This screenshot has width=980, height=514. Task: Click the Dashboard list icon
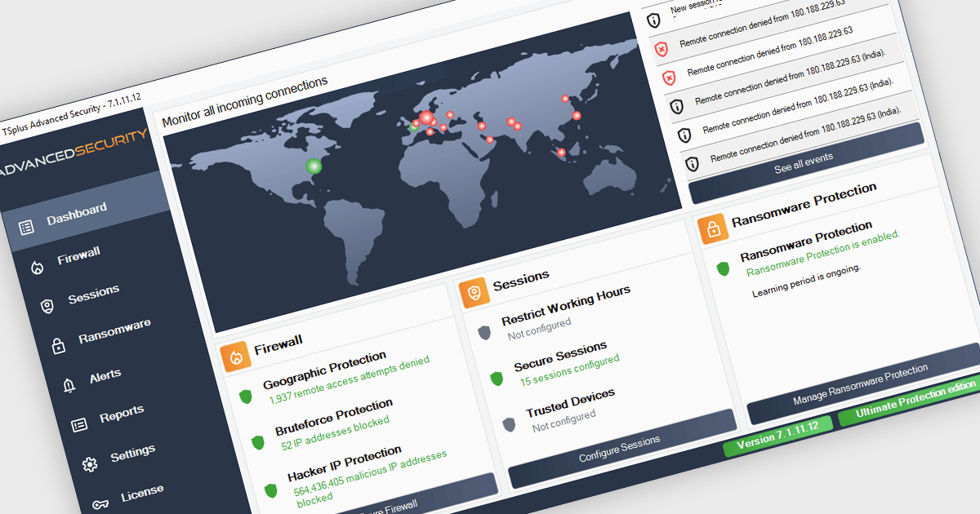(x=26, y=226)
